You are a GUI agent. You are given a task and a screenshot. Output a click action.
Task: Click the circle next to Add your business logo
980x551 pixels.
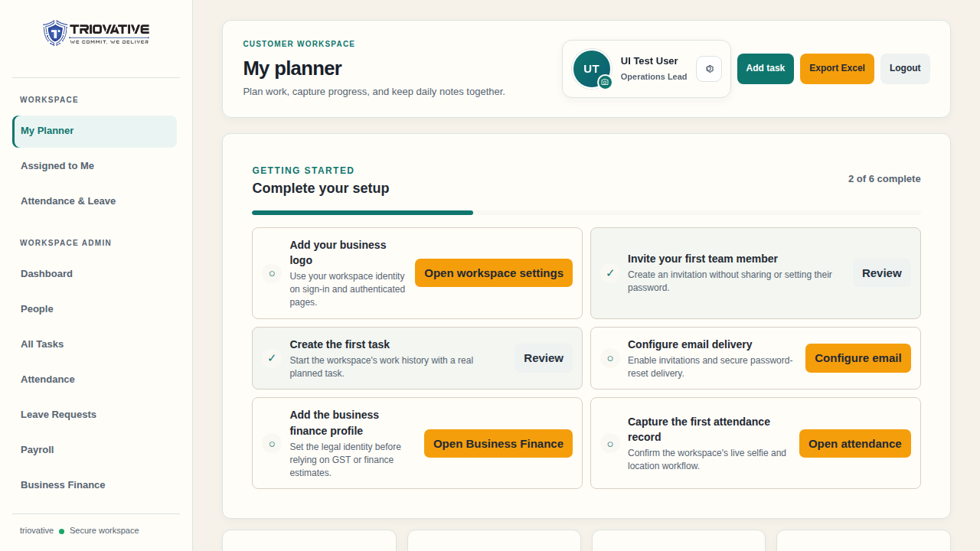272,273
